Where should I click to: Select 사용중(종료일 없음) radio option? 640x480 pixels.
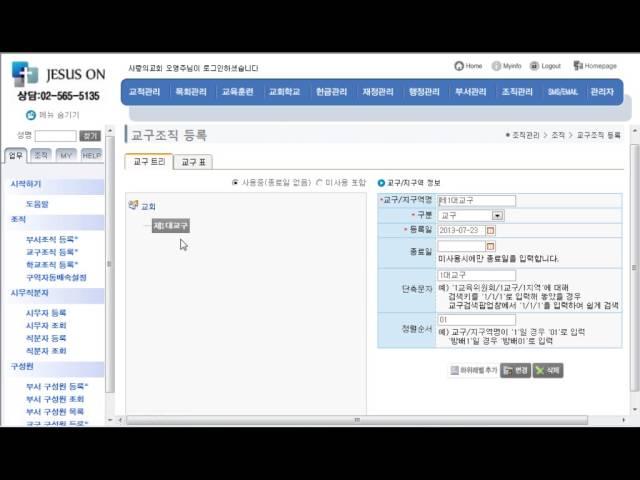click(235, 182)
